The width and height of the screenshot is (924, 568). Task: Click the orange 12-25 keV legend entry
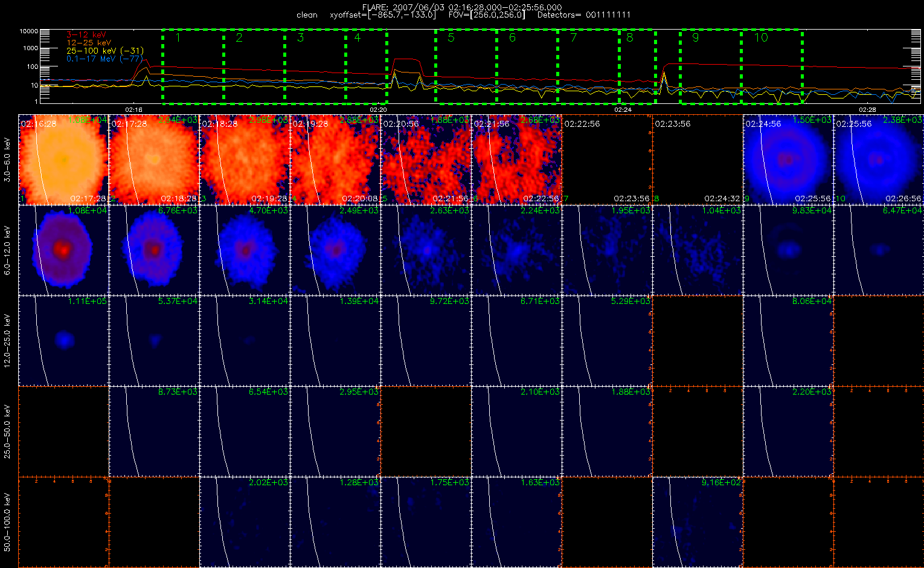(88, 43)
